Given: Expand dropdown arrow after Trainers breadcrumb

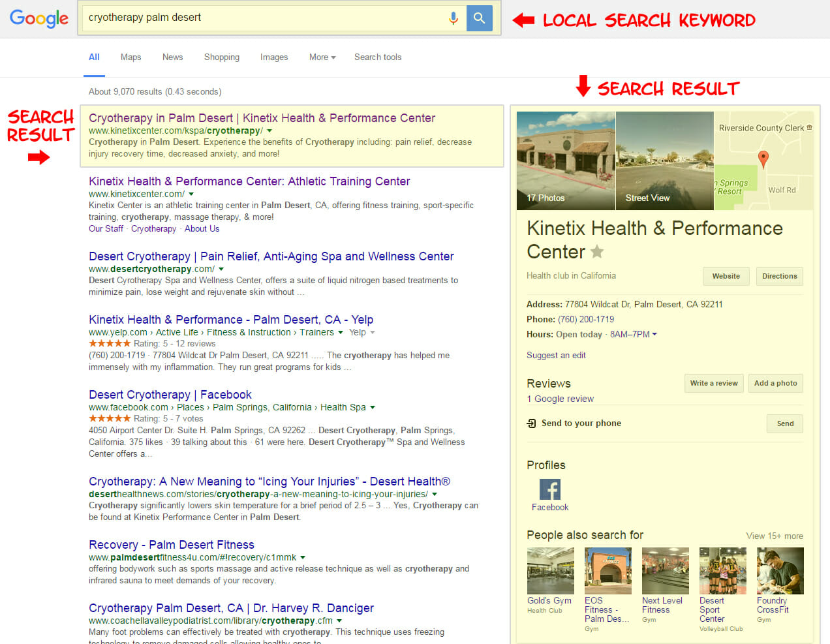Looking at the screenshot, I should point(340,333).
